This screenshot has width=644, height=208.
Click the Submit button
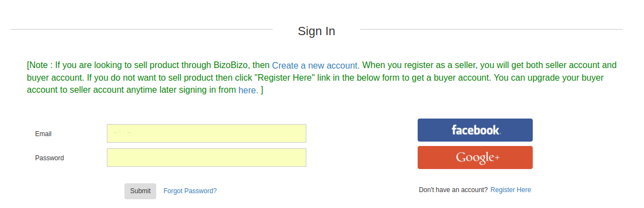point(140,191)
